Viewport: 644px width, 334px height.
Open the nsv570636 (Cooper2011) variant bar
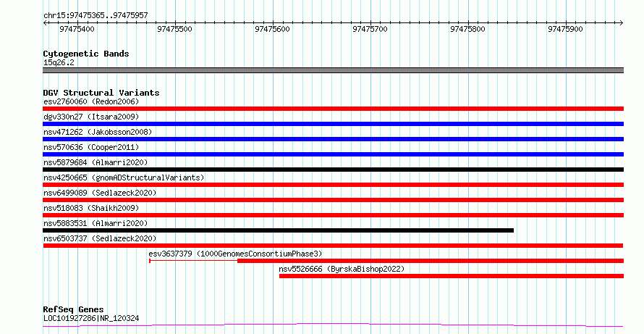(x=333, y=154)
